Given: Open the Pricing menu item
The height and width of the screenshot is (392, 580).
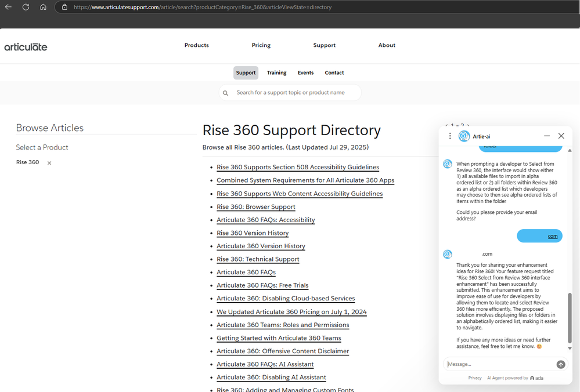Looking at the screenshot, I should tap(261, 45).
